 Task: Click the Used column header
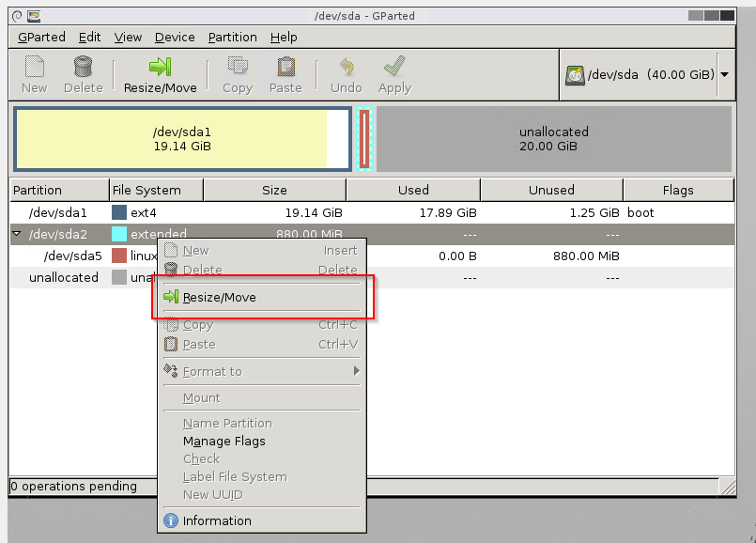pyautogui.click(x=413, y=190)
